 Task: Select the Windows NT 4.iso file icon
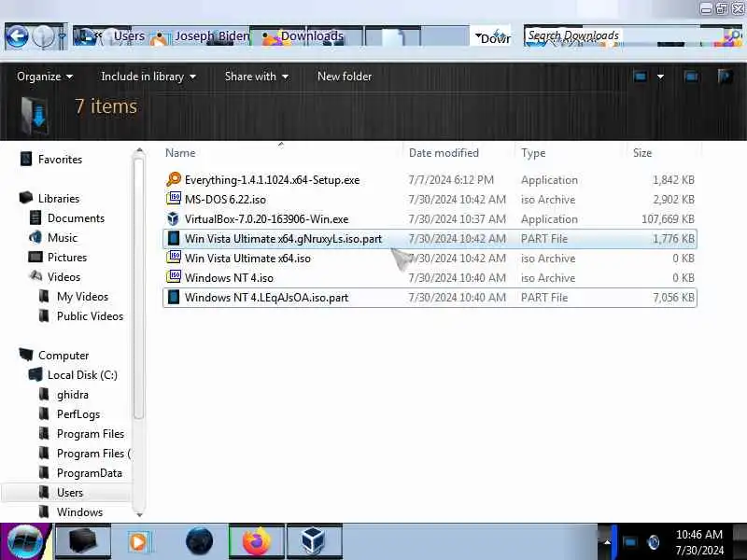(x=174, y=276)
